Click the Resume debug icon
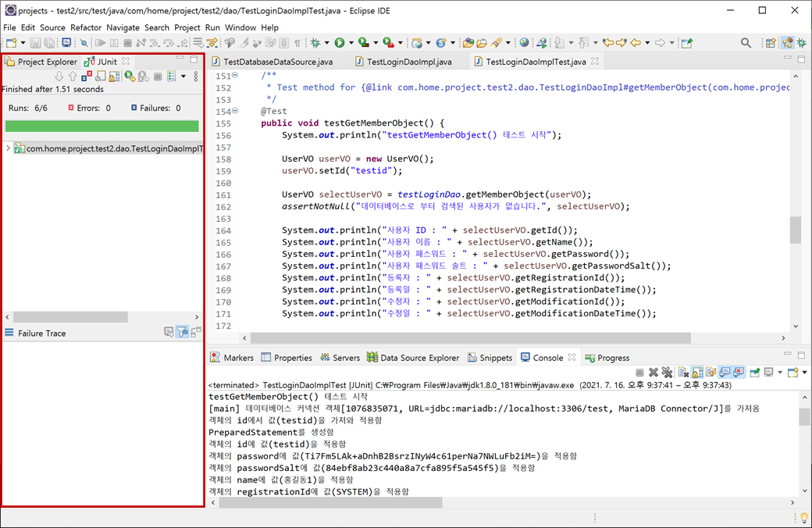Viewport: 812px width, 528px height. coord(101,43)
